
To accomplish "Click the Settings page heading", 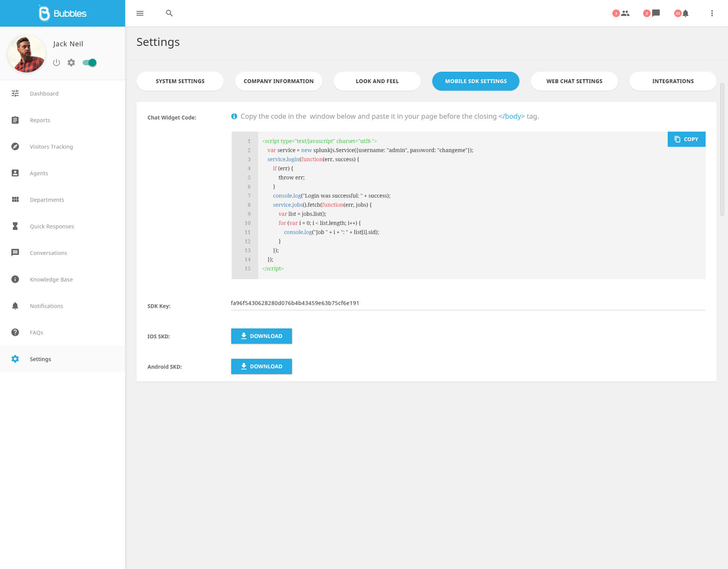I will [x=158, y=42].
